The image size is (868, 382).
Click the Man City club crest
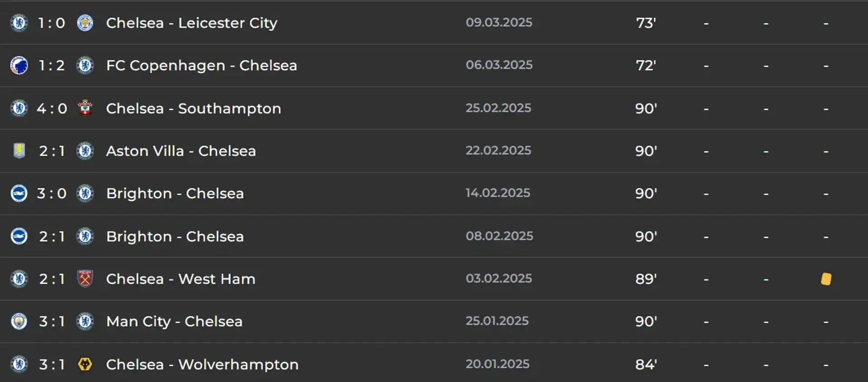[x=19, y=321]
